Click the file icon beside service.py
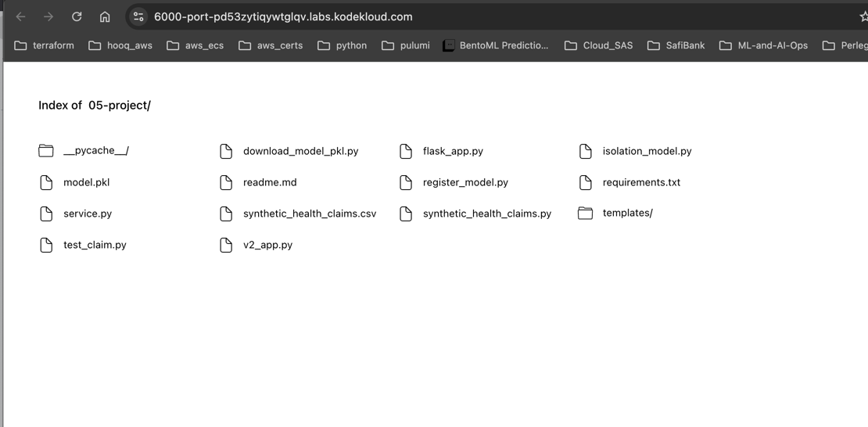Image resolution: width=868 pixels, height=427 pixels. pyautogui.click(x=46, y=213)
